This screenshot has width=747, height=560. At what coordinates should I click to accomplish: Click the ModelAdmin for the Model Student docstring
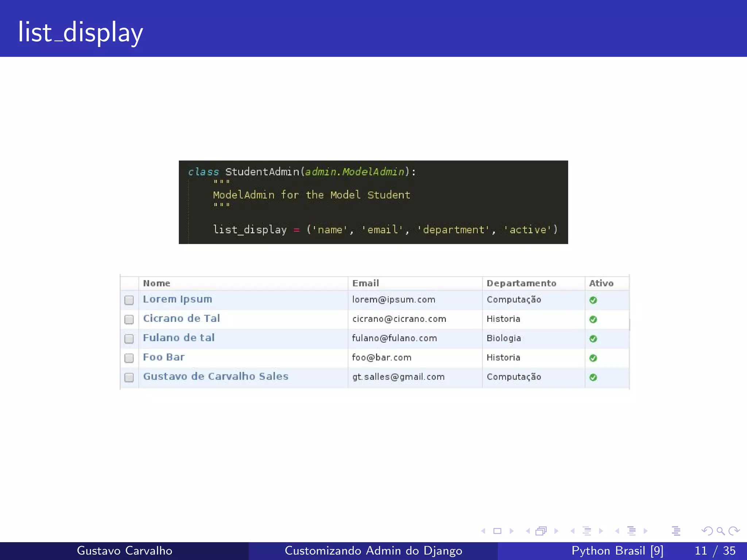(312, 195)
